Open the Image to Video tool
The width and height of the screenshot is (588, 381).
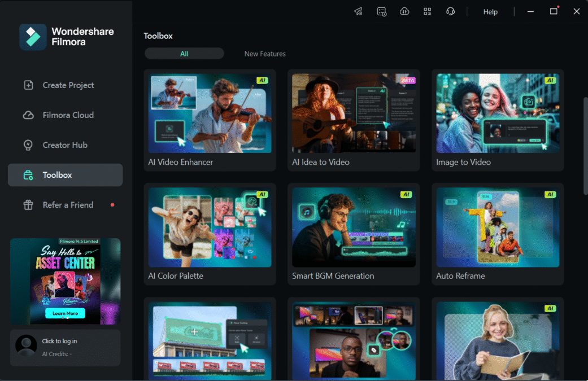(x=498, y=120)
